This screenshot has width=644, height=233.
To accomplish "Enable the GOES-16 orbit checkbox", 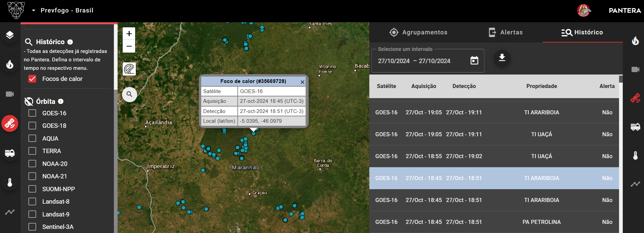I will pyautogui.click(x=32, y=113).
